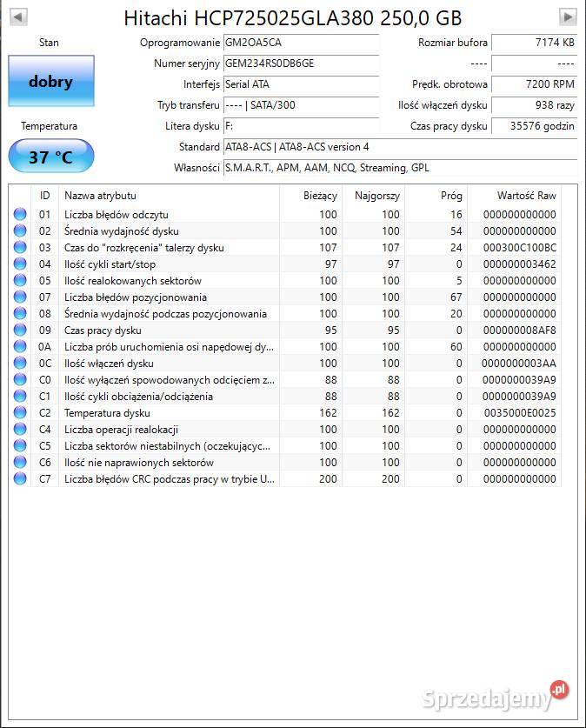Click the Najgorszy column header
This screenshot has width=586, height=728.
[374, 196]
